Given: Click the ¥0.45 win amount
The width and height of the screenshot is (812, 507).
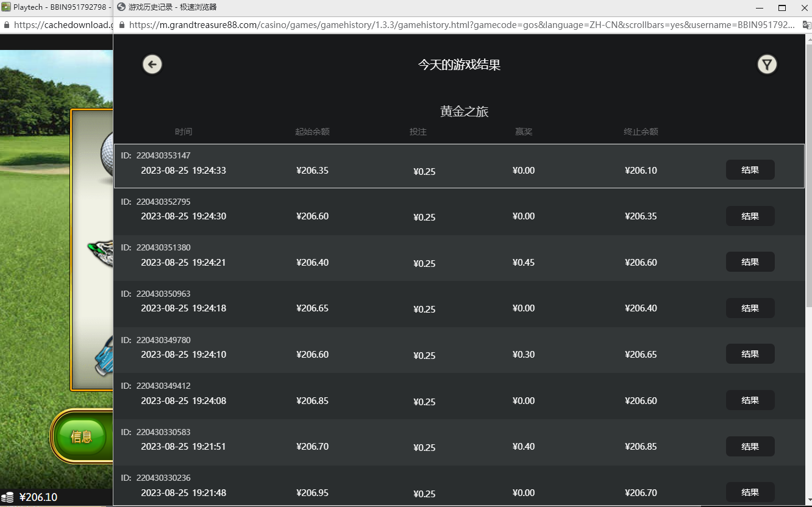Looking at the screenshot, I should 524,263.
